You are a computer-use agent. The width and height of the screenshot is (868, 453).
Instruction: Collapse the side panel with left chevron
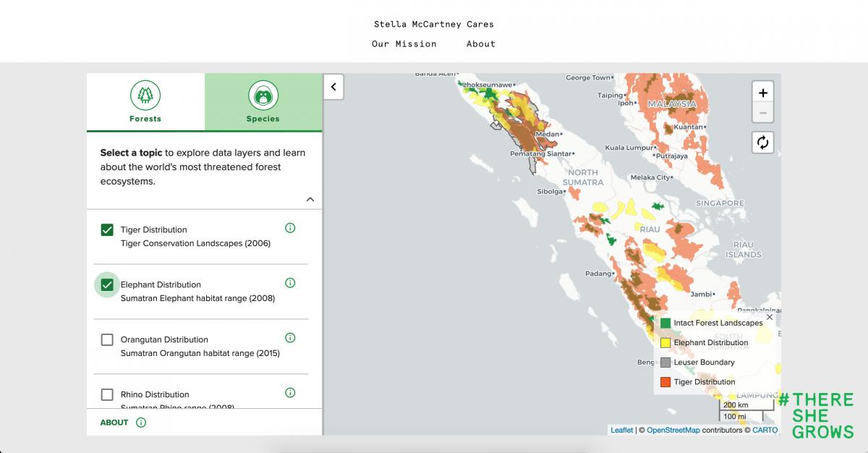[333, 87]
